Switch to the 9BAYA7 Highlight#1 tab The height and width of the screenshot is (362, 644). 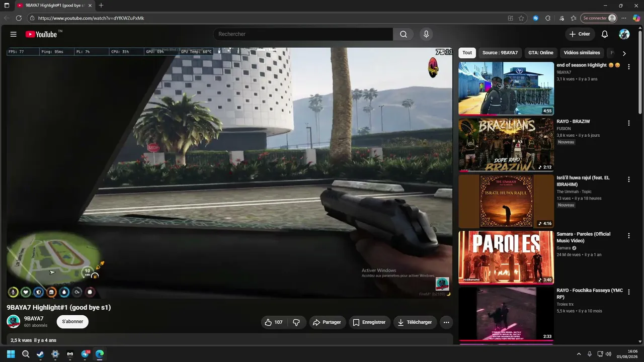pyautogui.click(x=54, y=6)
